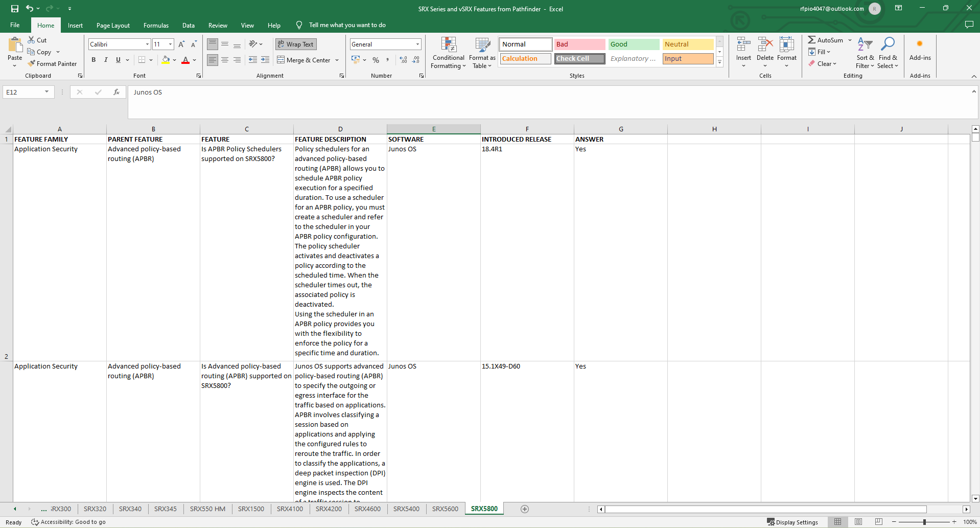Click the Insert cells icon
980x528 pixels.
point(743,45)
